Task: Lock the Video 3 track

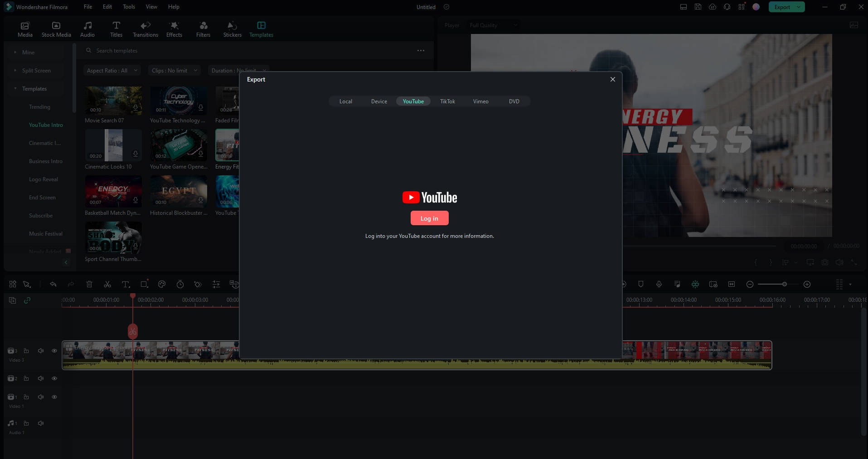Action: coord(26,351)
